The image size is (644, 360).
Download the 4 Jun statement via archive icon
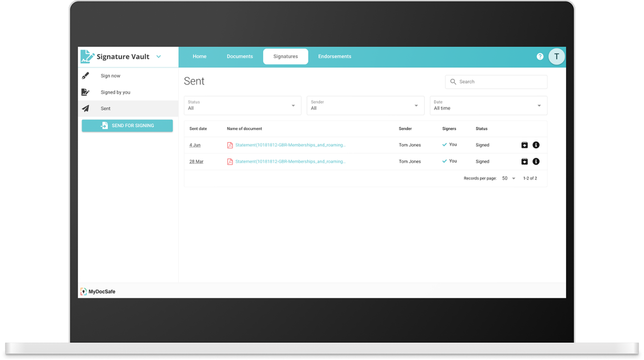(524, 145)
